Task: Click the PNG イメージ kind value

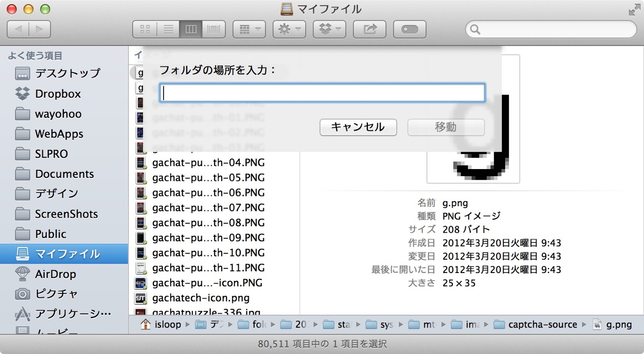Action: point(471,216)
